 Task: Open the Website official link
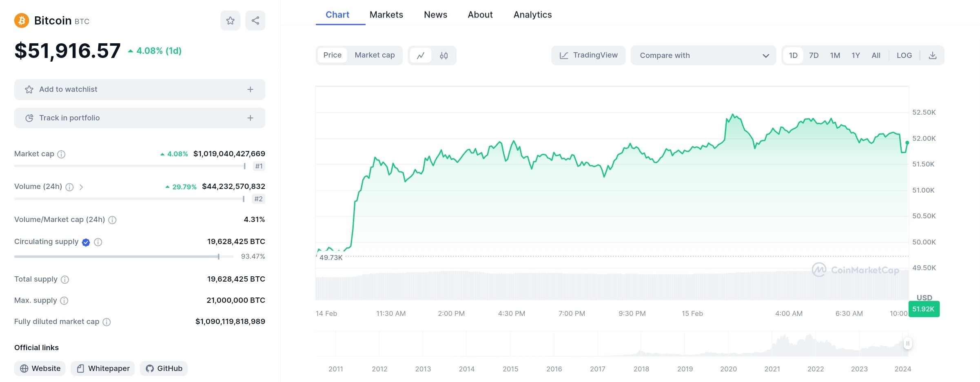coord(40,369)
